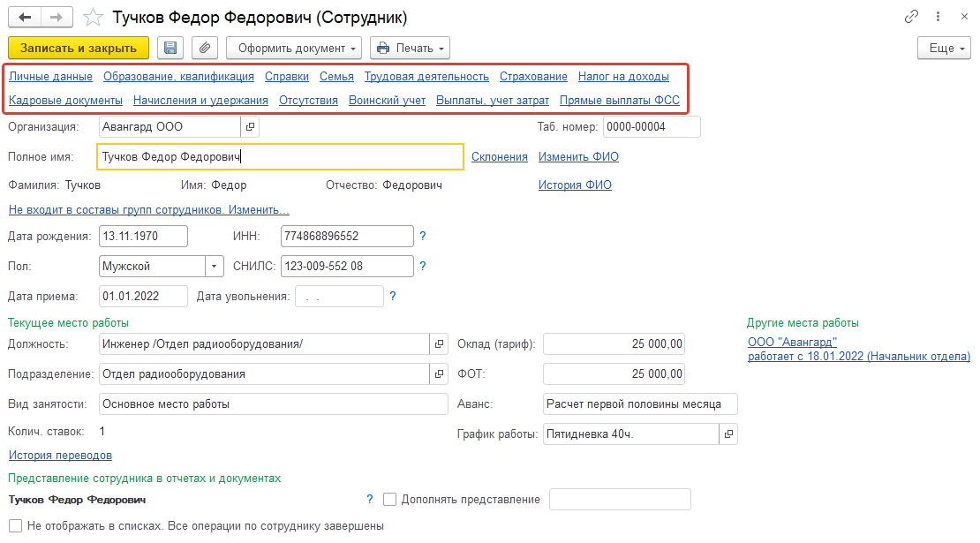Open attached files with paperclip icon
The image size is (980, 543).
[203, 48]
